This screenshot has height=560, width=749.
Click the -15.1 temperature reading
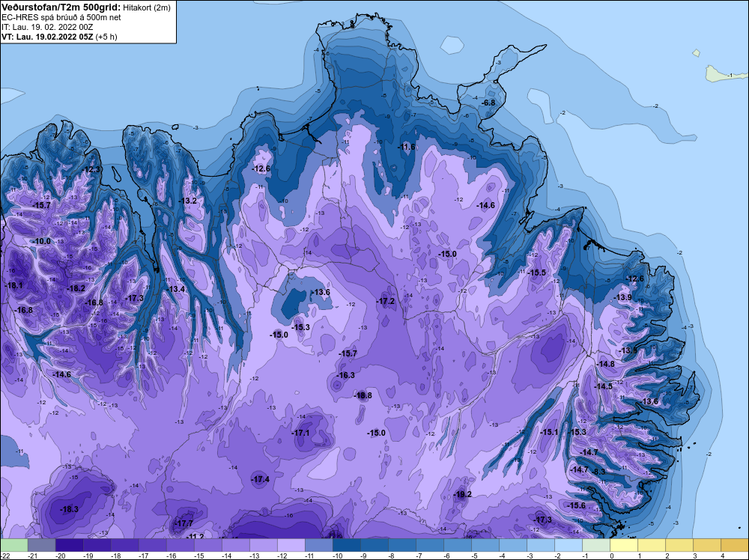[549, 432]
